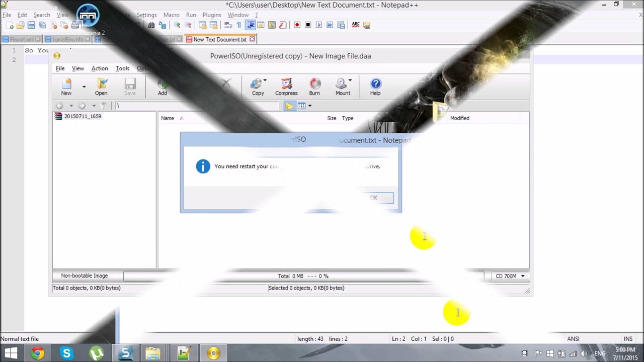Click Run Macro Multiple Times icon
644x362 pixels.
330,25
